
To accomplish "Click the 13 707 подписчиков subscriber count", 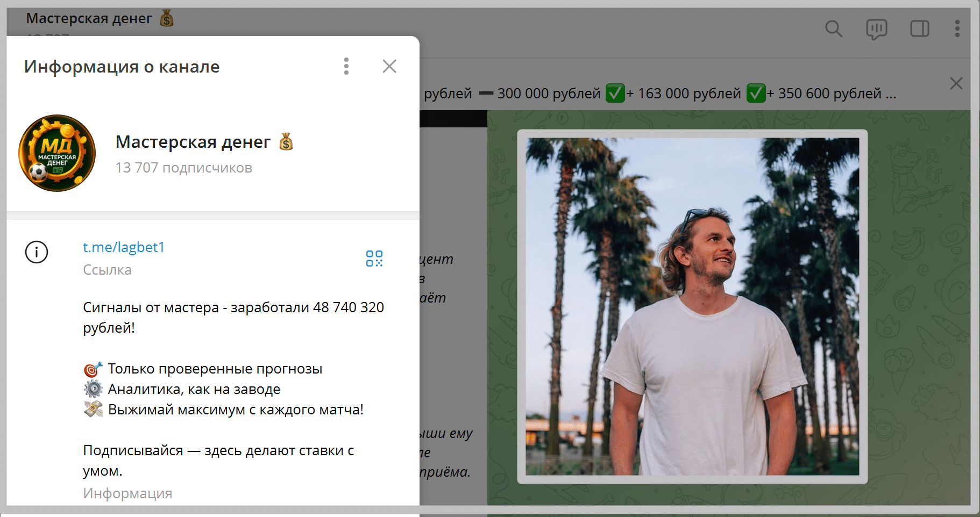I will 184,168.
